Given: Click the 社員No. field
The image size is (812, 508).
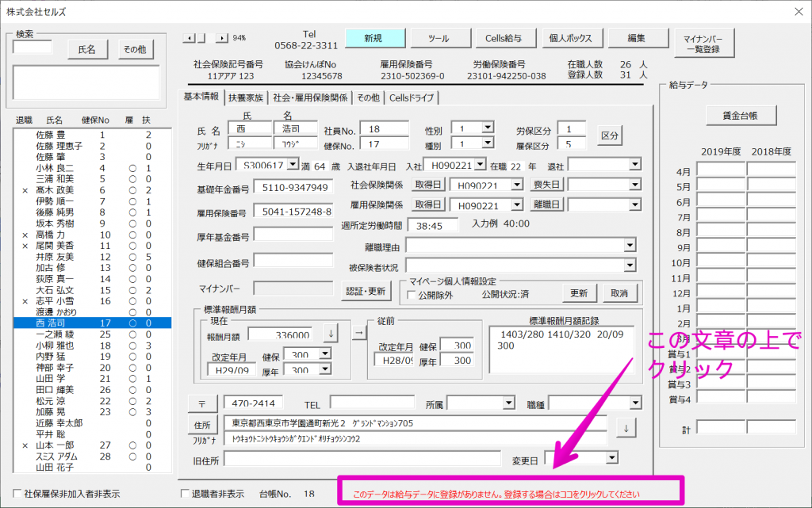Looking at the screenshot, I should pos(385,129).
